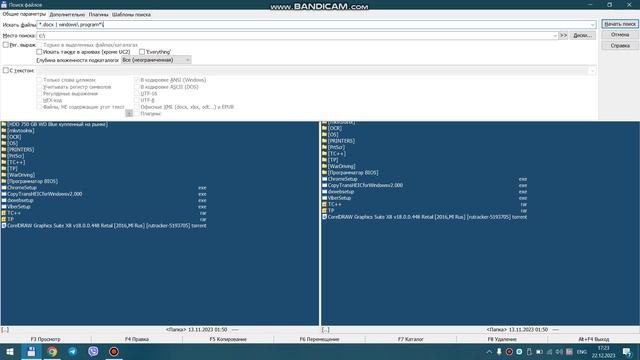Click 'Начать поиск' button
Viewport: 640px width, 360px height.
pyautogui.click(x=620, y=24)
